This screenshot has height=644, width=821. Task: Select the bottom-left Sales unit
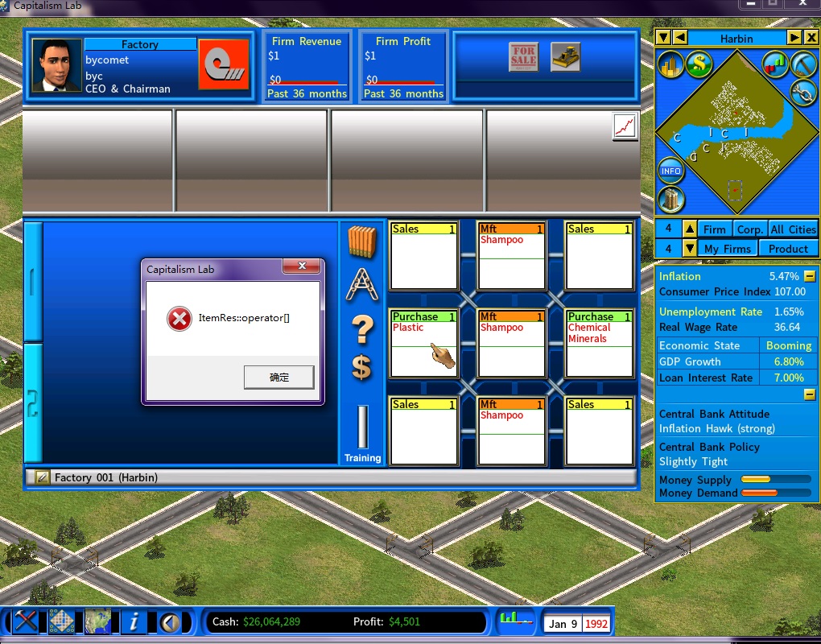click(x=423, y=431)
